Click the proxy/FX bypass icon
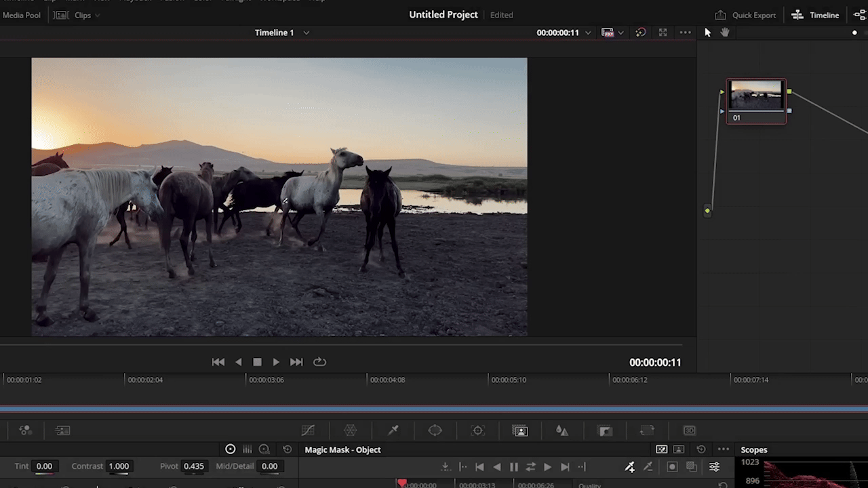The width and height of the screenshot is (868, 488). pos(608,33)
